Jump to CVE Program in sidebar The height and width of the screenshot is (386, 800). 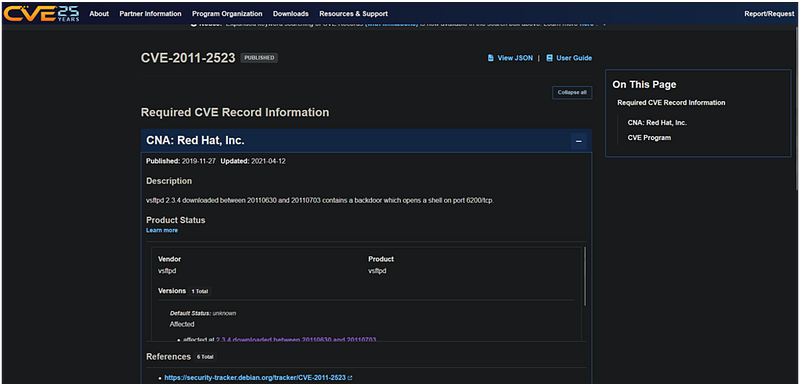649,138
